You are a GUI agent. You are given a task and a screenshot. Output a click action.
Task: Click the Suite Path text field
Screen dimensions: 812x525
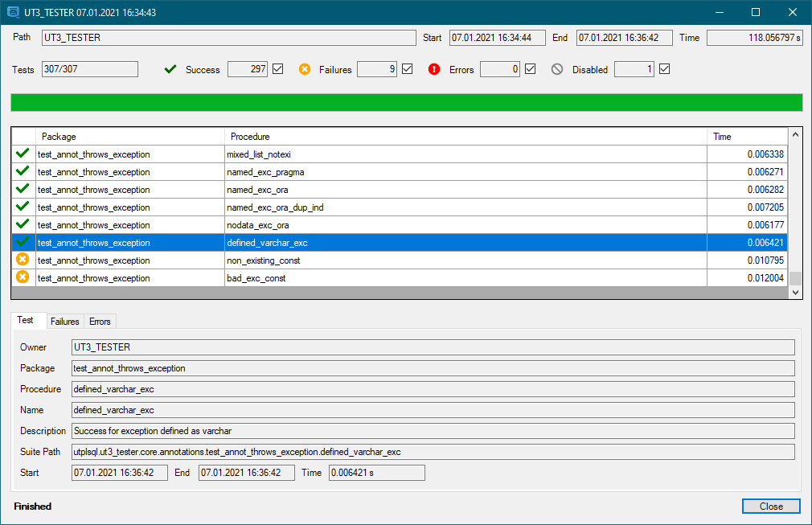pos(433,452)
